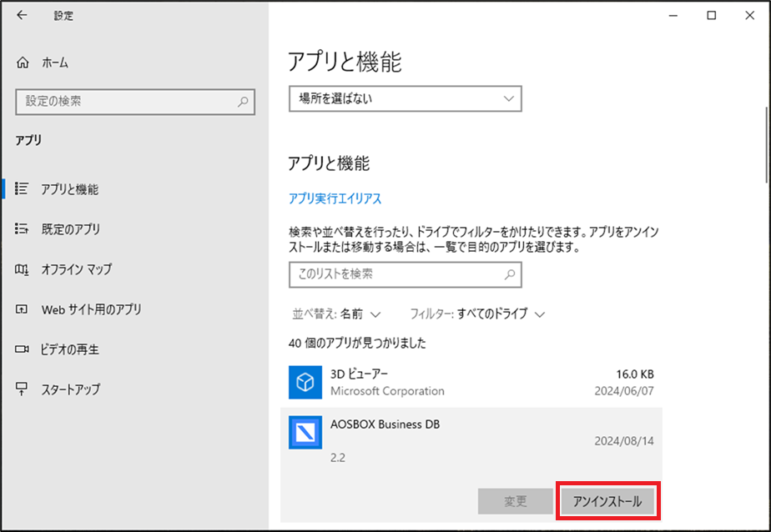771x532 pixels.
Task: Select the オフライン マップ sidebar icon
Action: 22,269
